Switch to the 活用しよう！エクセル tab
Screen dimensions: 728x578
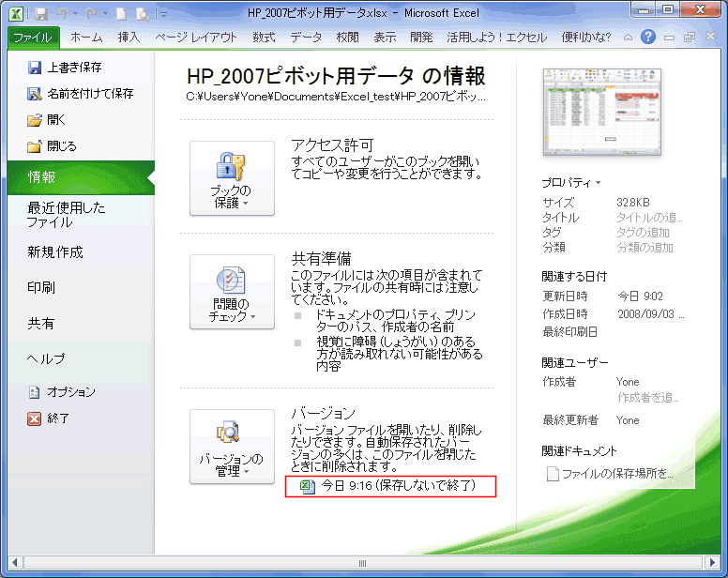[x=497, y=38]
